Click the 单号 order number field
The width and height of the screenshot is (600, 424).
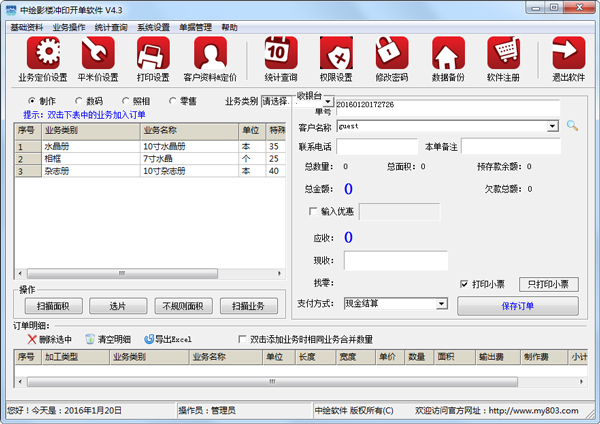pyautogui.click(x=447, y=108)
